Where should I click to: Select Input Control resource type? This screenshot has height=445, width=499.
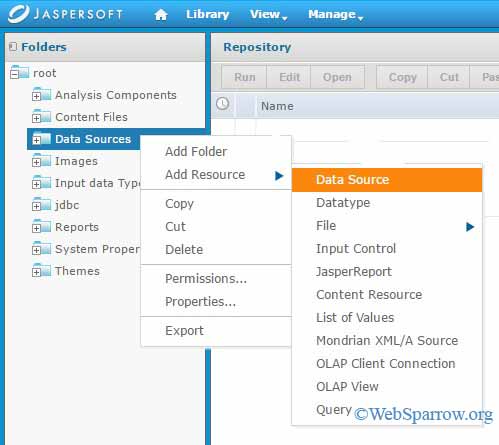pyautogui.click(x=387, y=249)
